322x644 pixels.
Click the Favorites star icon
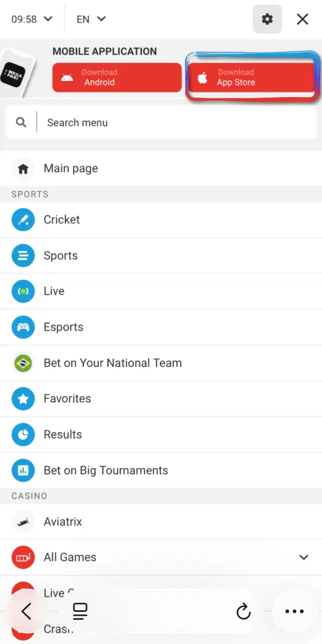23,399
